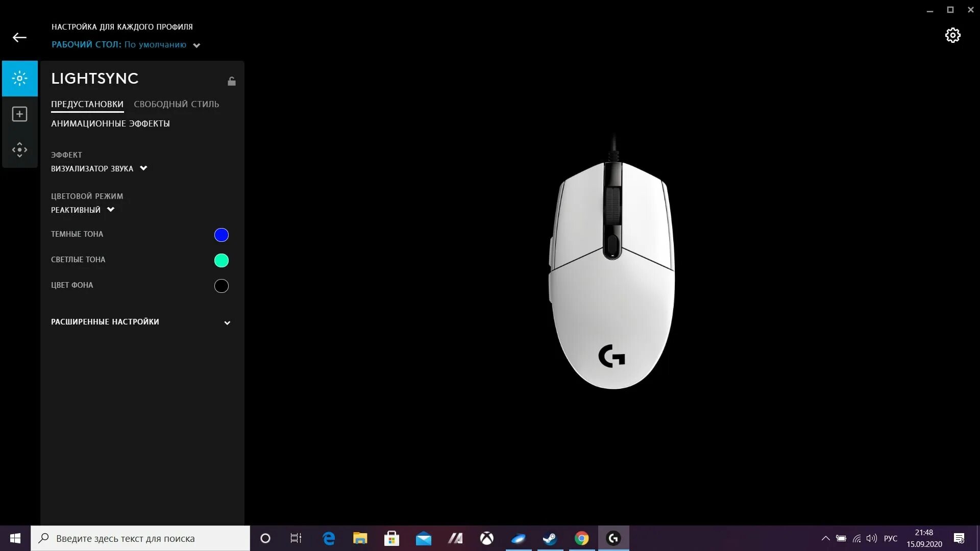The image size is (980, 551).
Task: Open the Assignments plus-box sidebar icon
Action: [19, 114]
